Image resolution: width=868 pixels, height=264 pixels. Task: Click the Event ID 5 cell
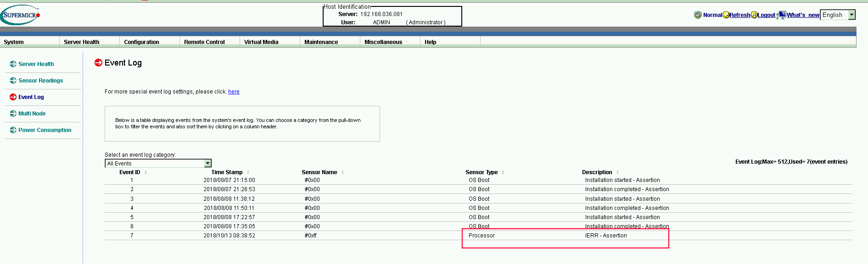[132, 217]
